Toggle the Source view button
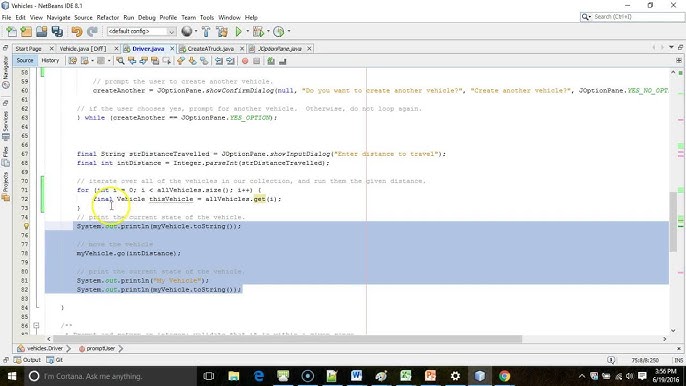Image resolution: width=686 pixels, height=386 pixels. coord(25,61)
